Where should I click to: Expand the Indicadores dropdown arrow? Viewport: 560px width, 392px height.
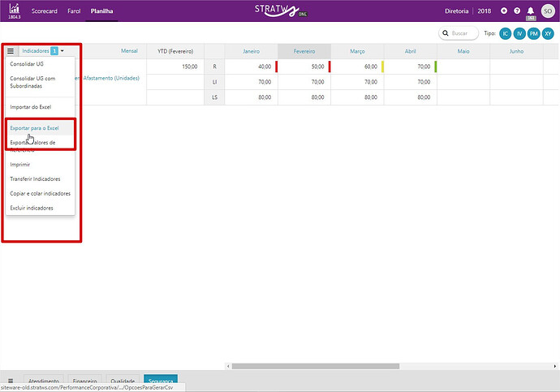coord(62,50)
